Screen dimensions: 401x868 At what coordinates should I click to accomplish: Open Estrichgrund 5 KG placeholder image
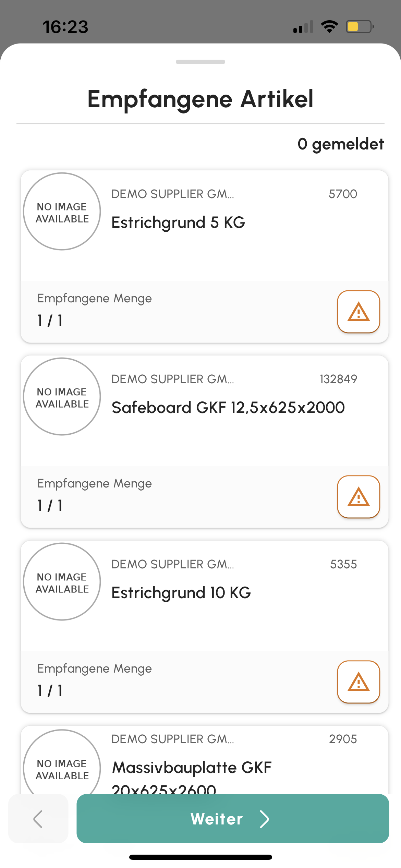click(x=62, y=212)
